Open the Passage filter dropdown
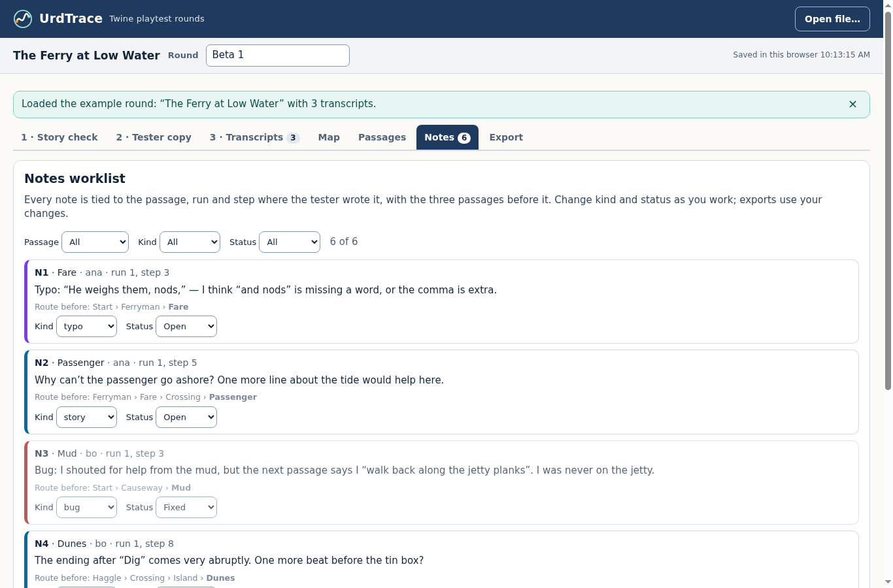 95,242
